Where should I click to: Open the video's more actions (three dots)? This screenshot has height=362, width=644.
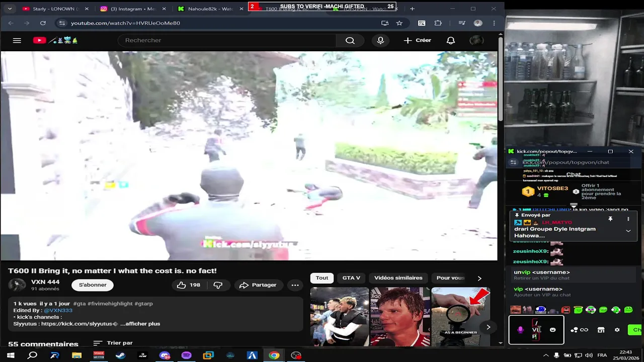point(295,285)
